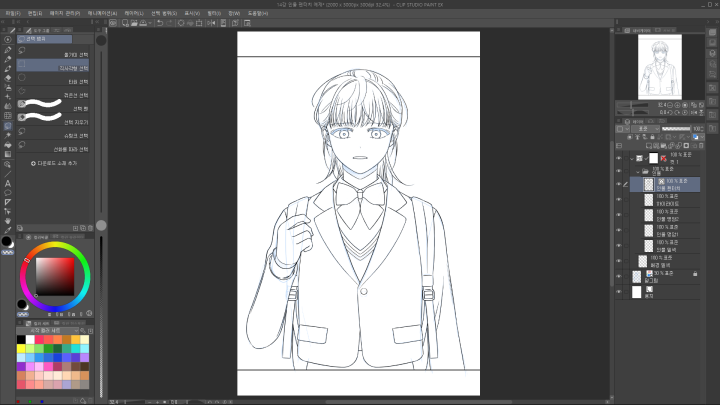The image size is (720, 405).
Task: Click the Undo arrow in command bar
Action: [x=161, y=24]
